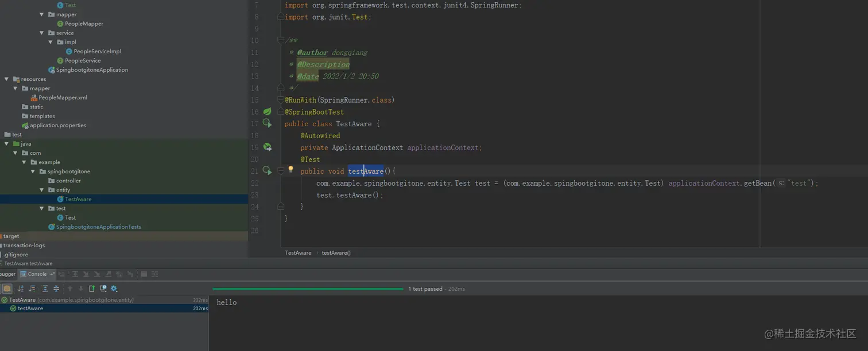Click the Trace Current Stream Chain icon
This screenshot has width=868, height=351.
[155, 274]
